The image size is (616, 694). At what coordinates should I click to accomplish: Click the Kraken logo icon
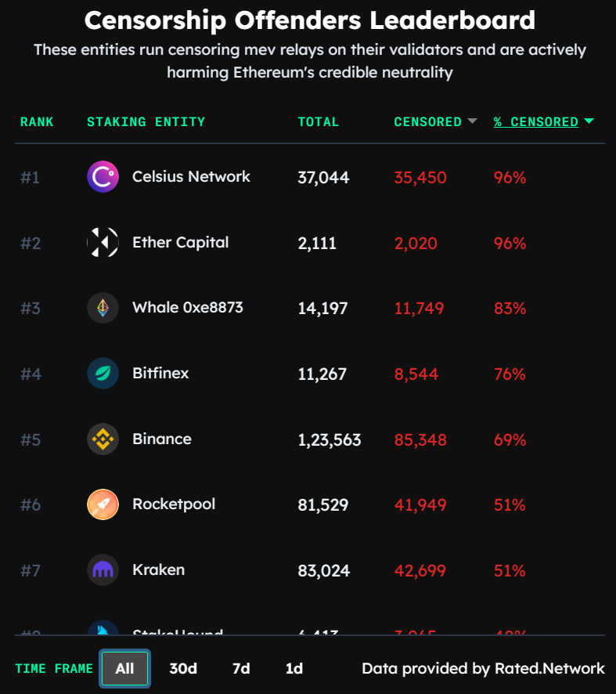(x=103, y=570)
